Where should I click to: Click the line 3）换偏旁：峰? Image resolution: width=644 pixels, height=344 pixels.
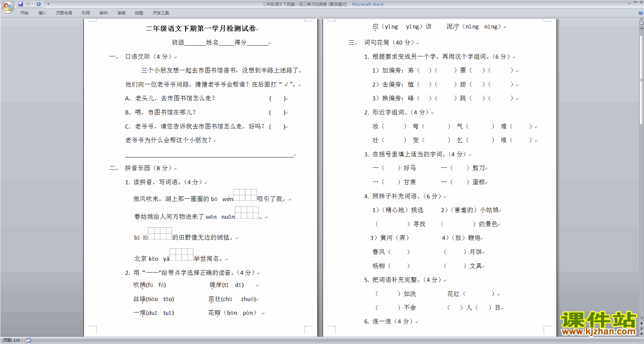(443, 98)
